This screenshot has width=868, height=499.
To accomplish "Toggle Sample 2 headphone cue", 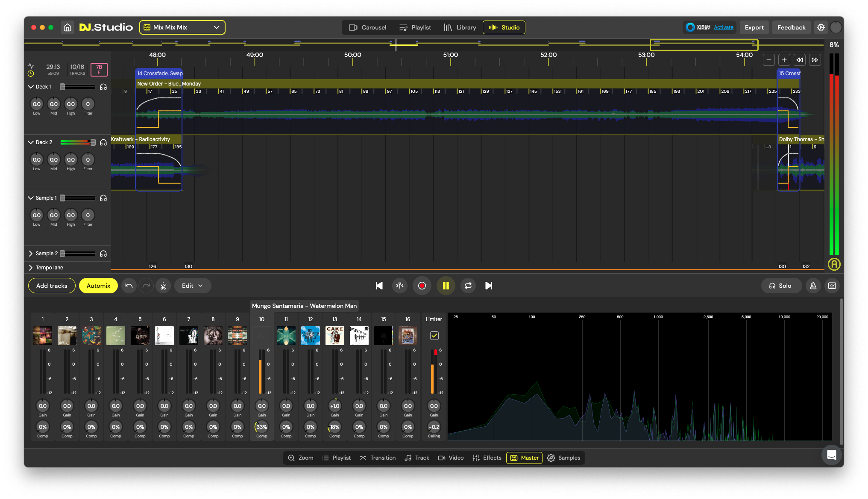I will (x=103, y=254).
